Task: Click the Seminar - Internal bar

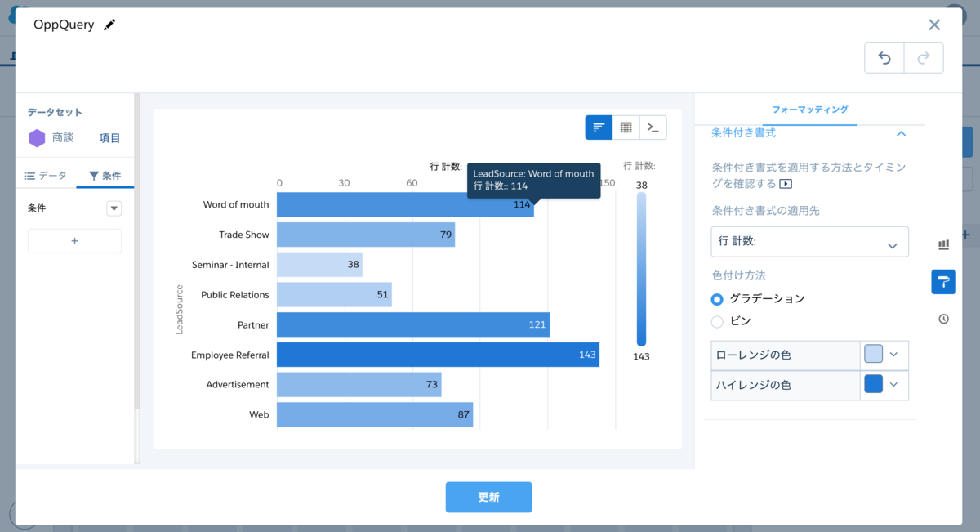Action: point(319,265)
